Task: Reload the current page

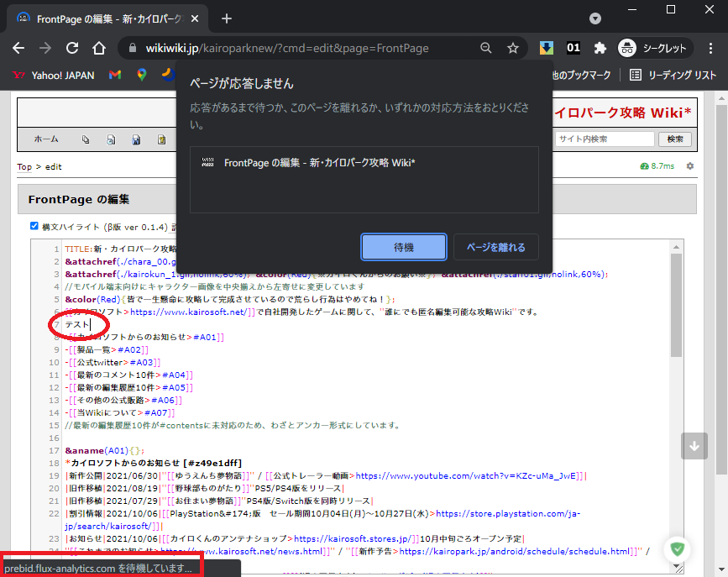Action: (x=72, y=48)
